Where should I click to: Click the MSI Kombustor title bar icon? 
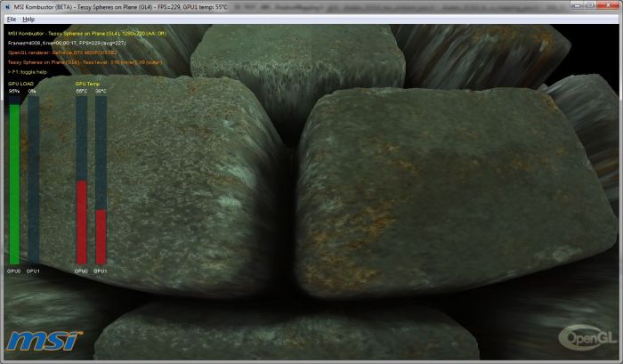click(x=7, y=6)
